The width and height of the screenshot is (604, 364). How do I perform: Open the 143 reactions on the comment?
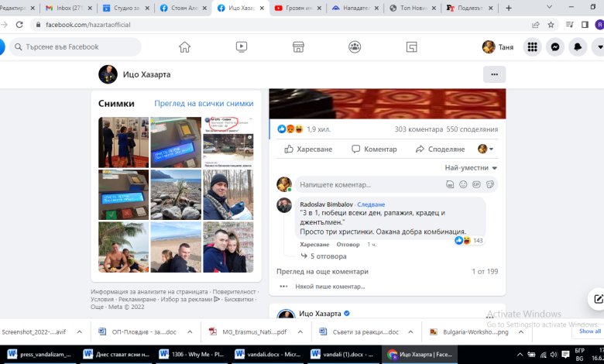[468, 241]
